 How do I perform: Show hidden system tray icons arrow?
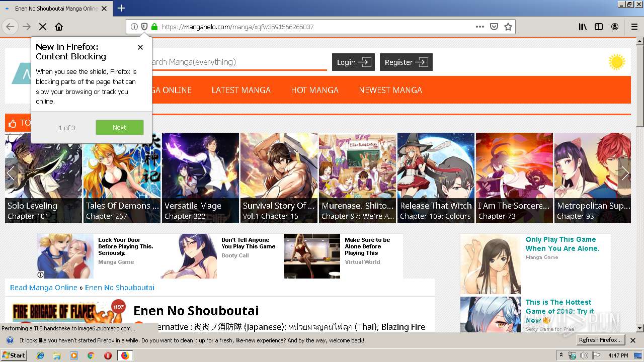(561, 355)
